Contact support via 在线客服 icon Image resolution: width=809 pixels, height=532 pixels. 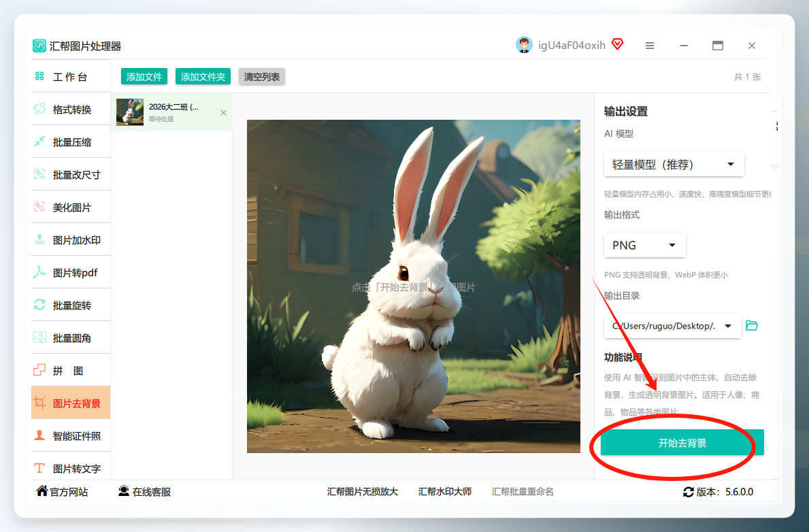coord(124,491)
